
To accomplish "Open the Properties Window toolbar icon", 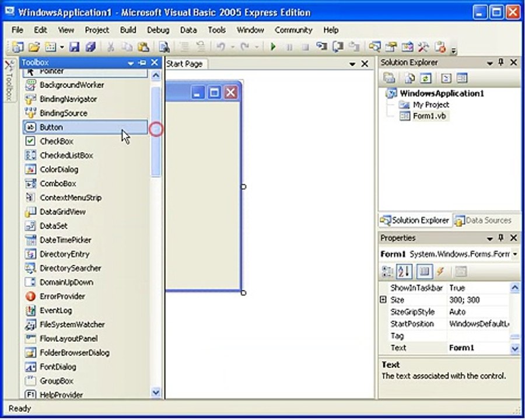I will click(x=390, y=47).
